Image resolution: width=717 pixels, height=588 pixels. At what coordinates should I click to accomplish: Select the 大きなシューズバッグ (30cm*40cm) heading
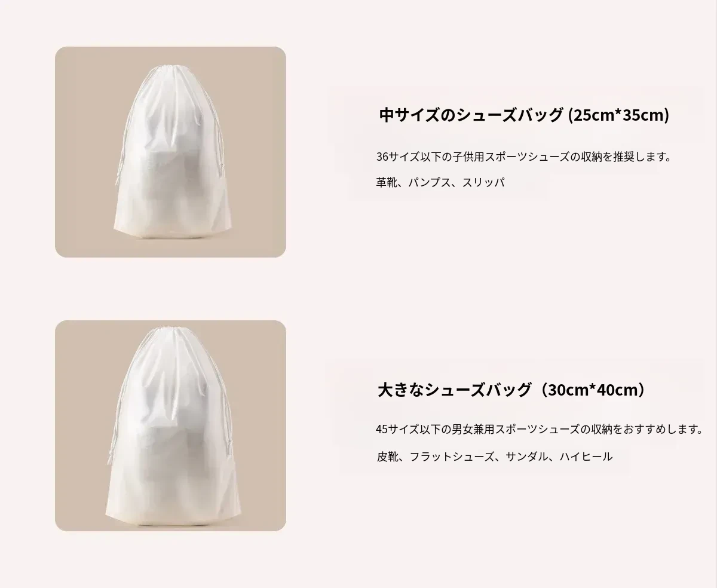pyautogui.click(x=512, y=390)
